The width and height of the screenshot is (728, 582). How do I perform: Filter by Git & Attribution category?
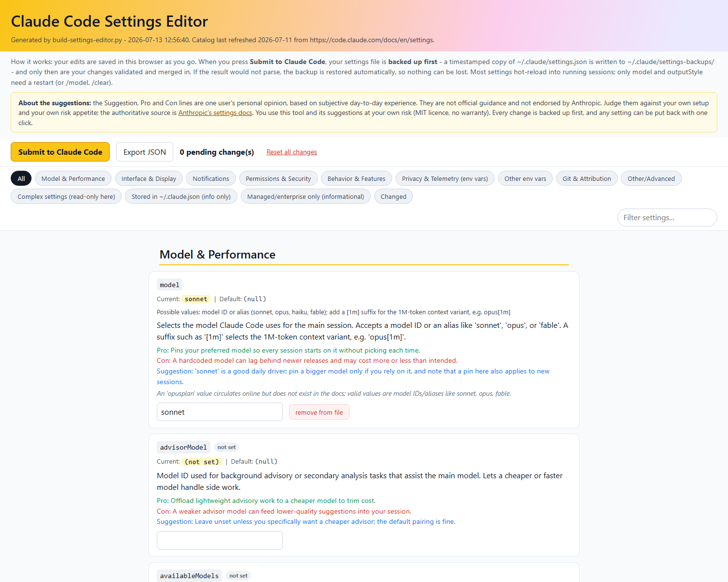tap(587, 178)
